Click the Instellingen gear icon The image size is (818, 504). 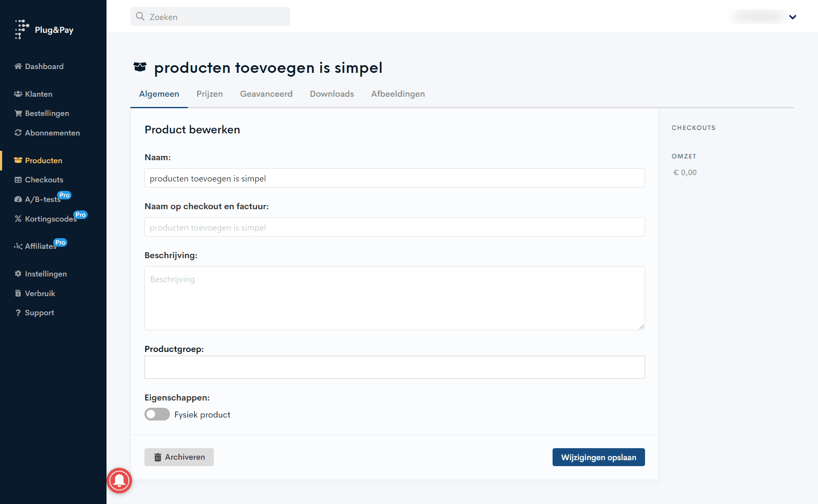[18, 274]
